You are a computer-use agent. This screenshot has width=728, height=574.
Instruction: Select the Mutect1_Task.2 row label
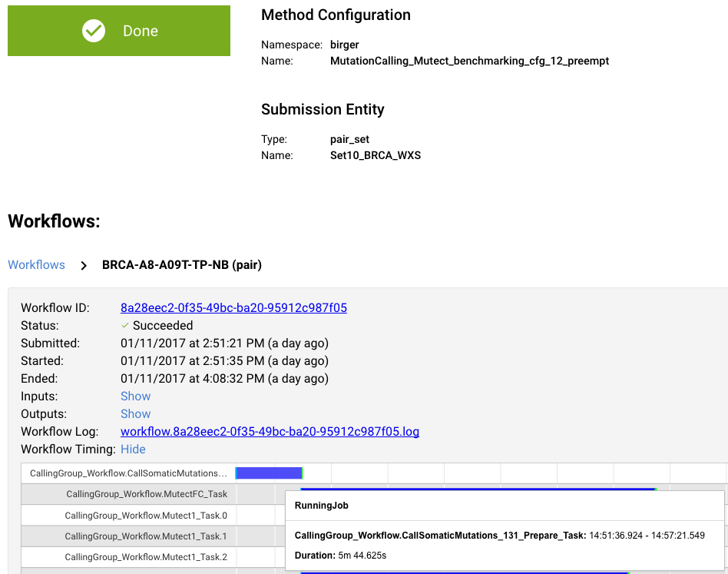click(x=146, y=557)
